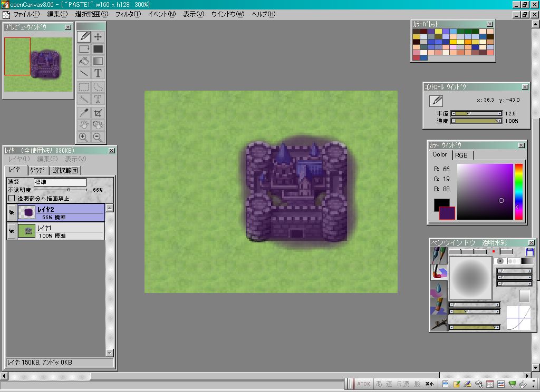The height and width of the screenshot is (392, 540).
Task: Open the レイヤ(L) menu in the layer panel
Action: pyautogui.click(x=19, y=159)
